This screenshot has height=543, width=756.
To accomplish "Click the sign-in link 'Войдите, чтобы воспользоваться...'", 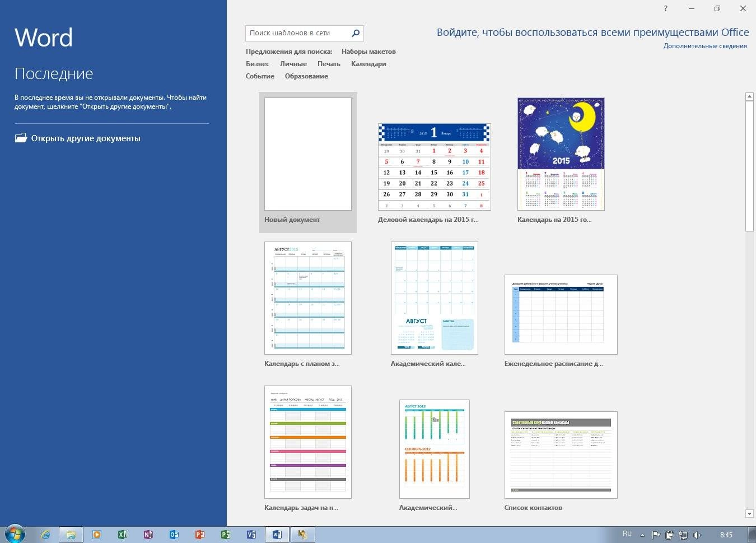I will tap(592, 33).
